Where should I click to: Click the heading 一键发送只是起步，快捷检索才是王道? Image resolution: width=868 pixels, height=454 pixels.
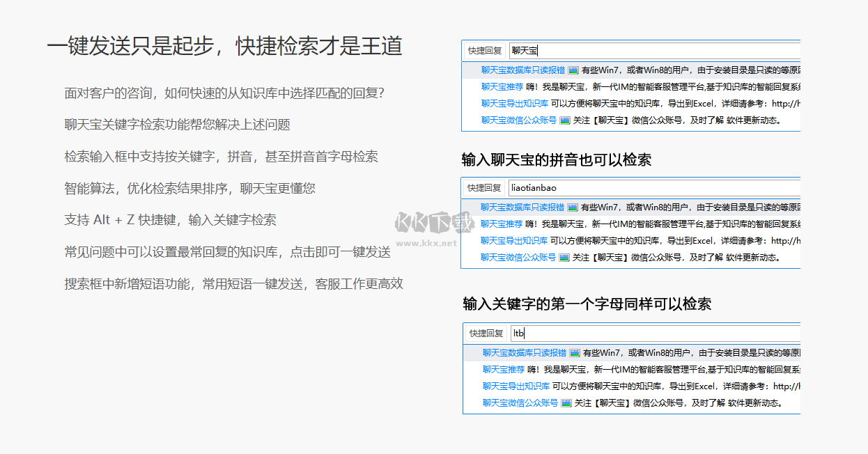tap(224, 46)
